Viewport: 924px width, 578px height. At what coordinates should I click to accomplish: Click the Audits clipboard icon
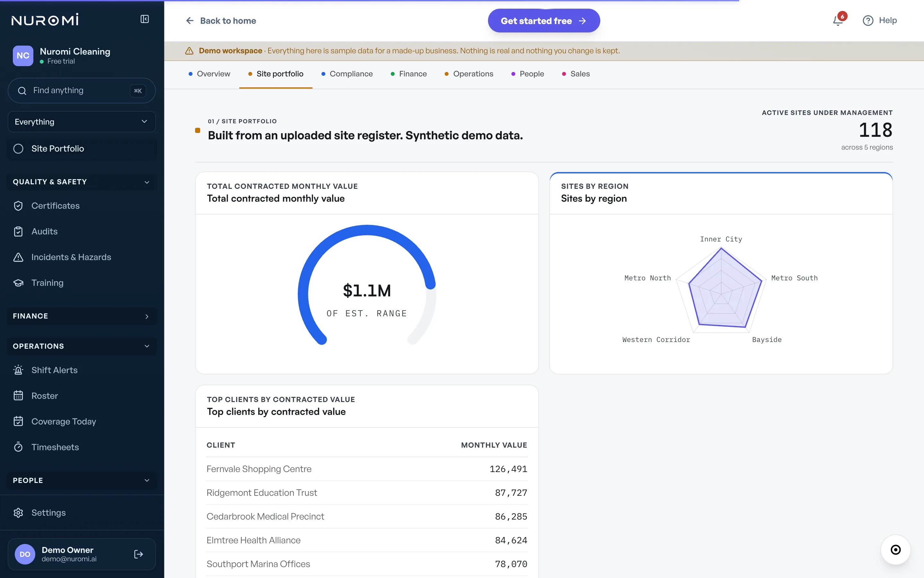click(18, 232)
